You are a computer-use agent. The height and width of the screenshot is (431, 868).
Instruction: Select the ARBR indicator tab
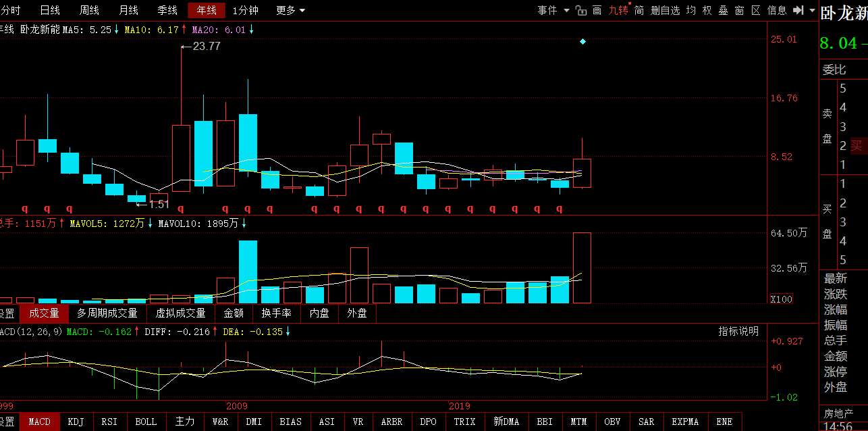tap(391, 422)
